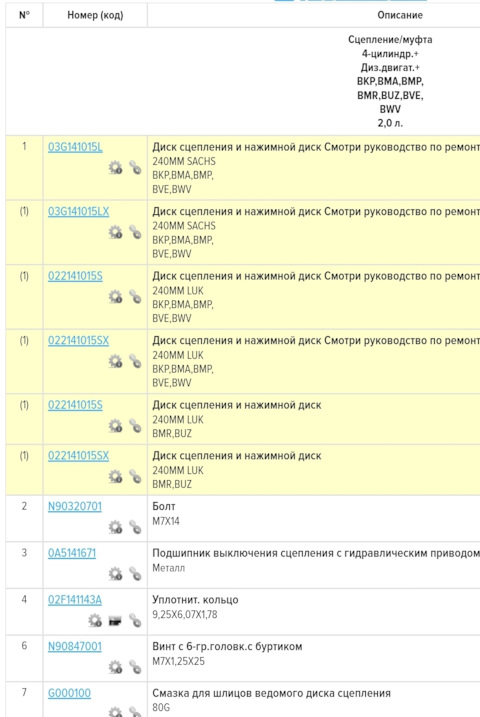Click chain link icon for part 0A5141671
The width and height of the screenshot is (480, 717).
[135, 574]
